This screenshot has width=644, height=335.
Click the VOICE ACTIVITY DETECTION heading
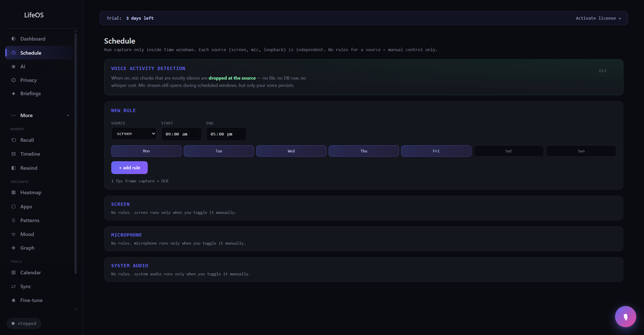click(x=148, y=68)
